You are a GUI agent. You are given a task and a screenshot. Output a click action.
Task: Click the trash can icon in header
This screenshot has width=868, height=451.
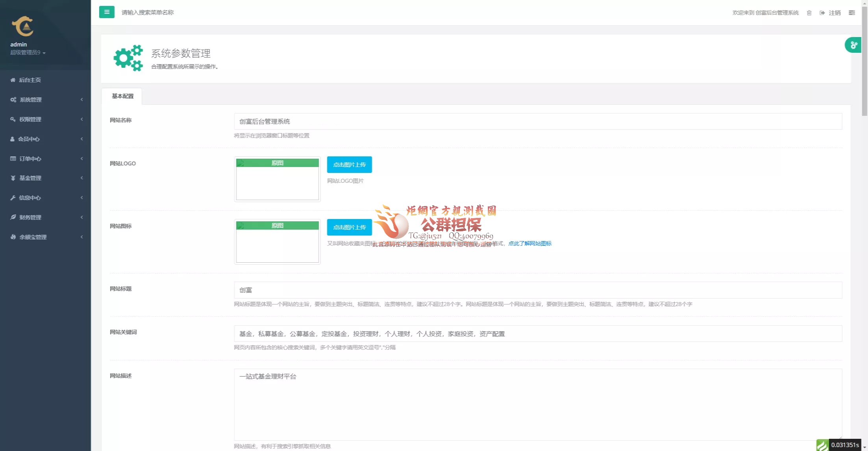click(809, 13)
